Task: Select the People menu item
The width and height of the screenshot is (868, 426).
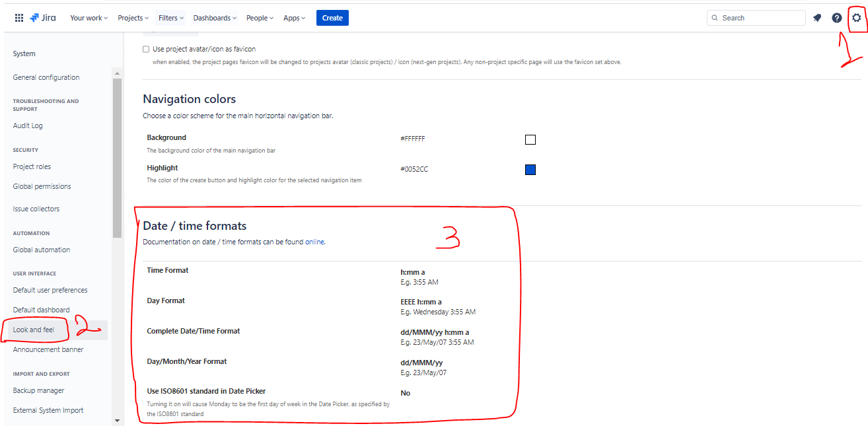Action: point(259,18)
